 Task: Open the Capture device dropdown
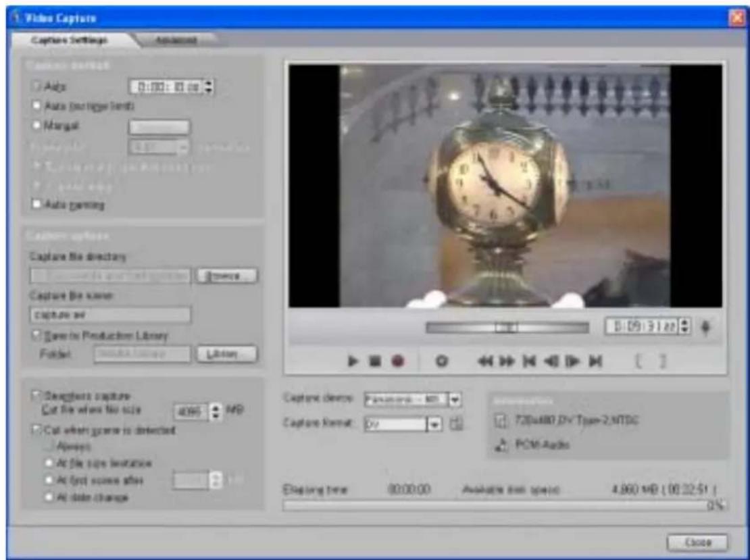pyautogui.click(x=455, y=399)
